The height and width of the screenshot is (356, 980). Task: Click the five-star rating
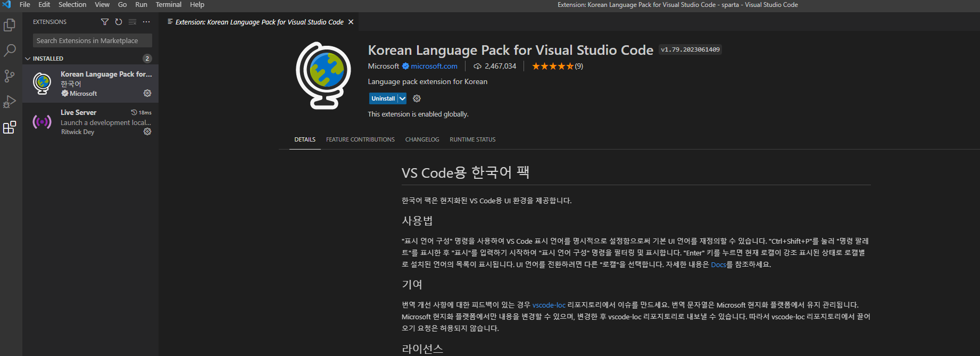(x=553, y=66)
